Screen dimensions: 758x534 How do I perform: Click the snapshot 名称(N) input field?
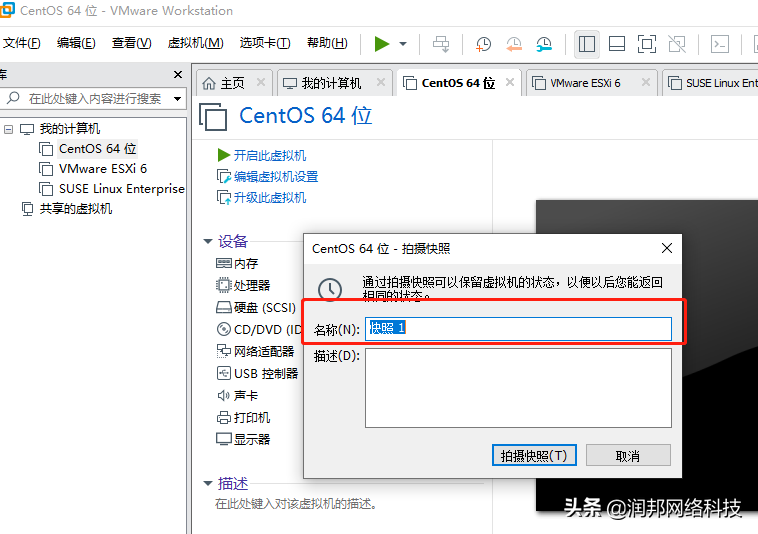(x=518, y=329)
